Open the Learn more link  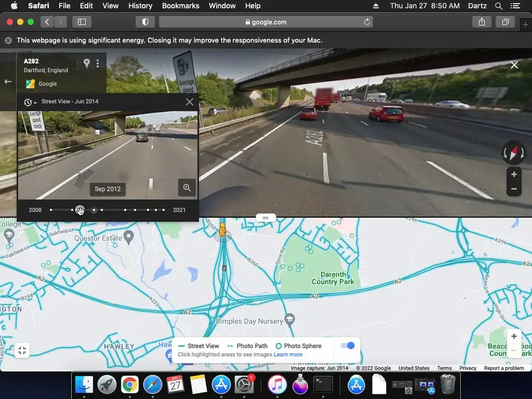[288, 354]
